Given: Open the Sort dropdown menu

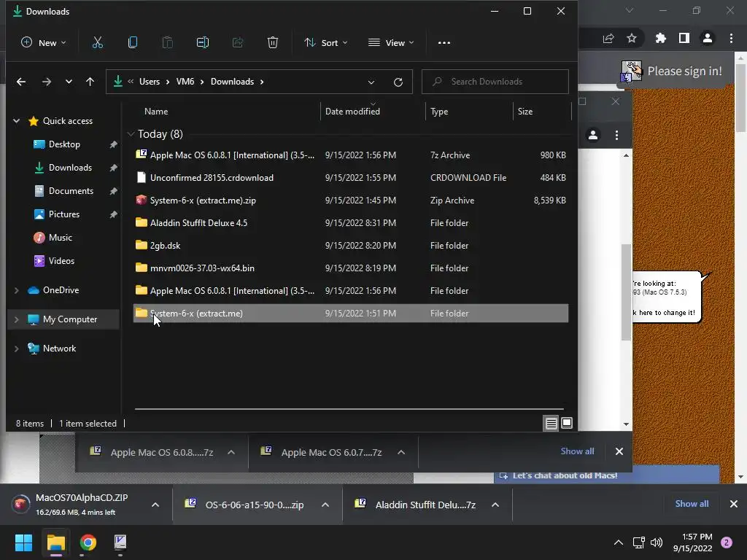Looking at the screenshot, I should click(x=326, y=42).
